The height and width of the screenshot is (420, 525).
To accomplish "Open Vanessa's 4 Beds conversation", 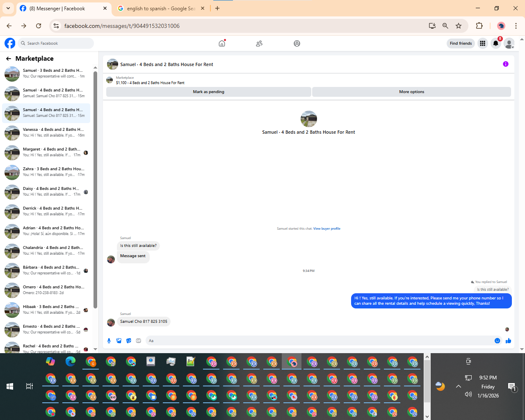I will coord(46,132).
